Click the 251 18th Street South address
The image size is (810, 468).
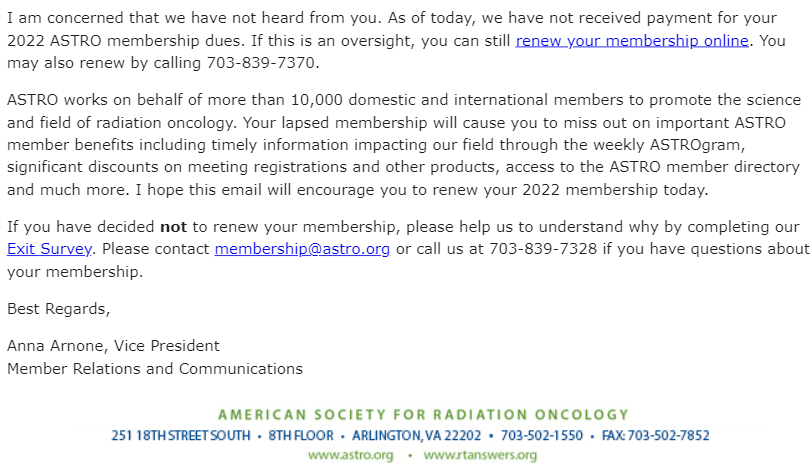tap(181, 435)
